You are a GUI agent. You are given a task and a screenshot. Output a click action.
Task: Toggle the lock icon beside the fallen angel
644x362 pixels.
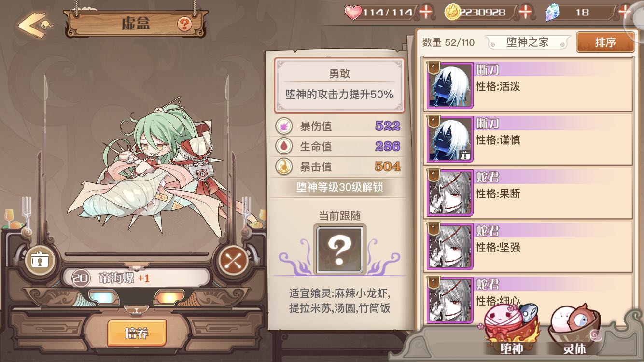click(38, 260)
